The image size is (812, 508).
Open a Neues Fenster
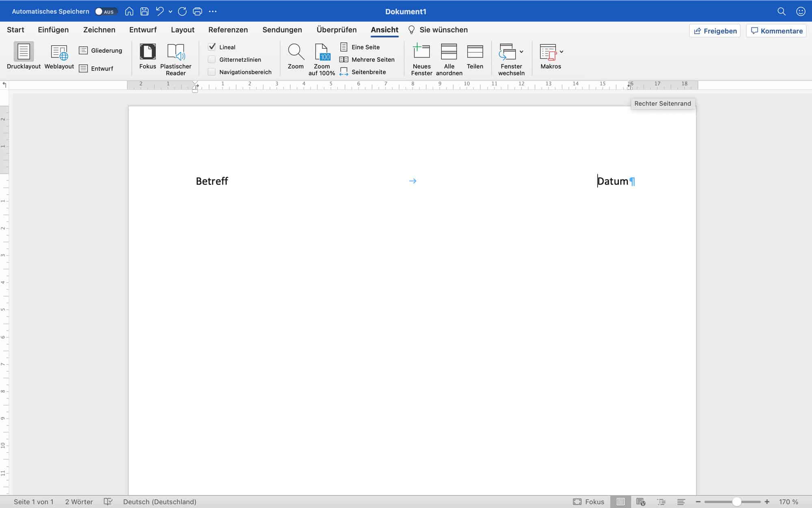tap(421, 59)
